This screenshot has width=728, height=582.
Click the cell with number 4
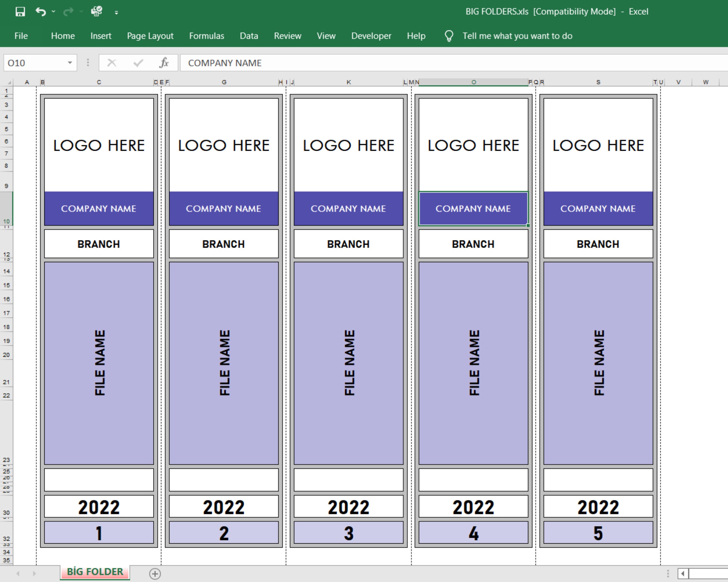click(473, 533)
